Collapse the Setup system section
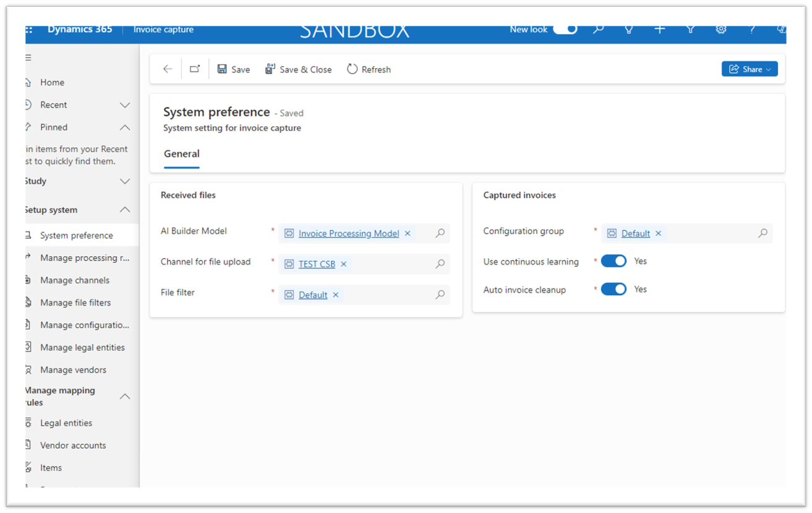The image size is (812, 513). pyautogui.click(x=124, y=210)
